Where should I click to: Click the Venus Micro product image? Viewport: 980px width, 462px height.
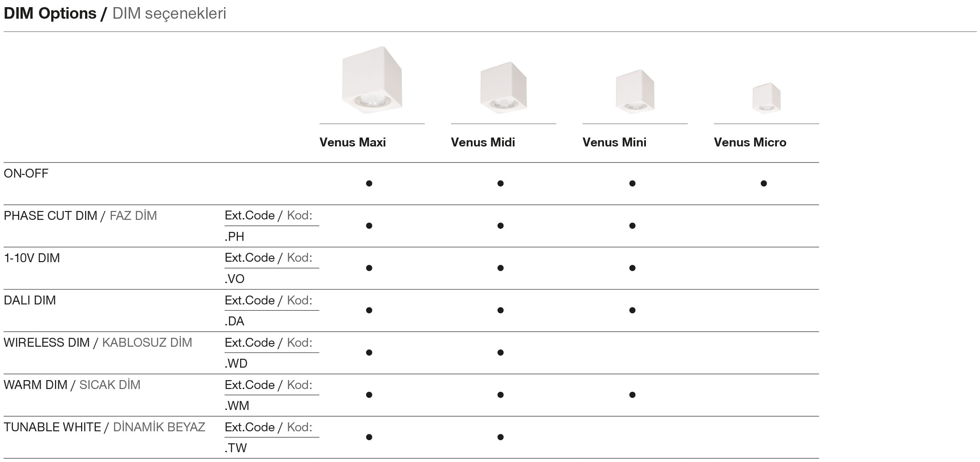click(766, 98)
